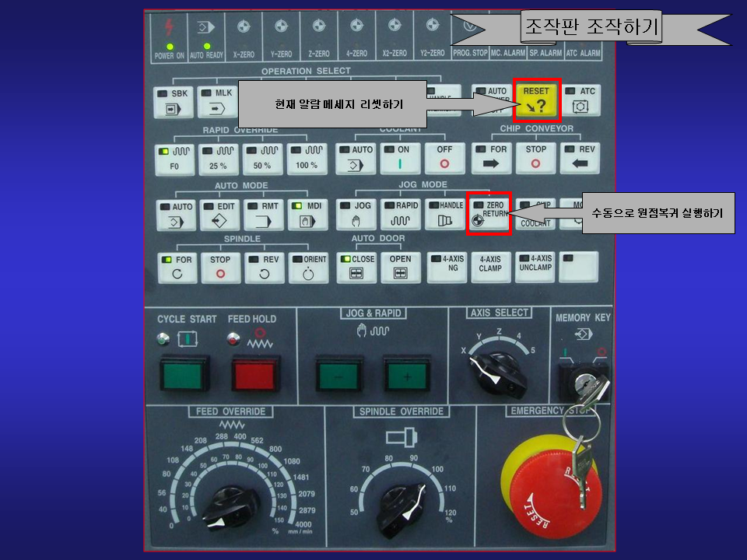747x560 pixels.
Task: Select AUTO in the Auto Mode group
Action: 176,215
